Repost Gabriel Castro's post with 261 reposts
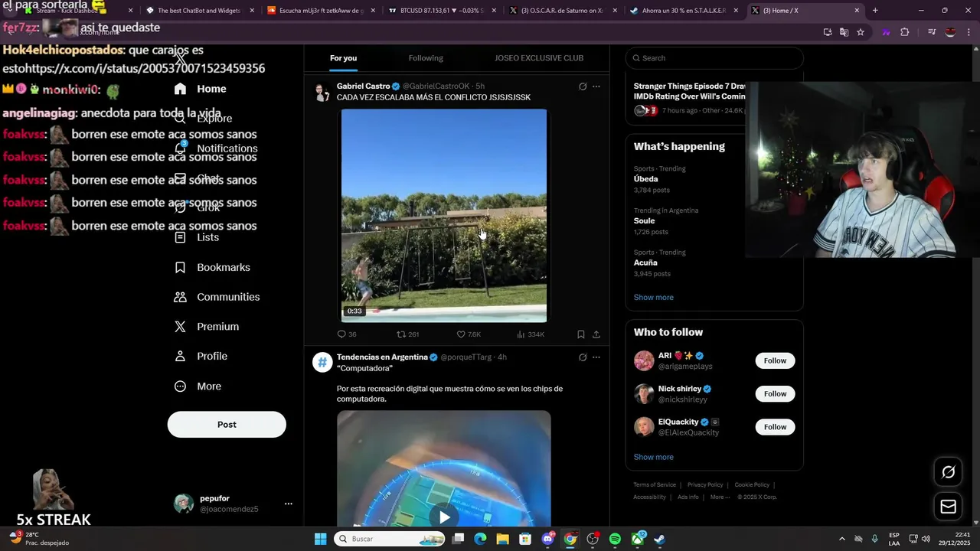The height and width of the screenshot is (551, 980). pyautogui.click(x=407, y=334)
